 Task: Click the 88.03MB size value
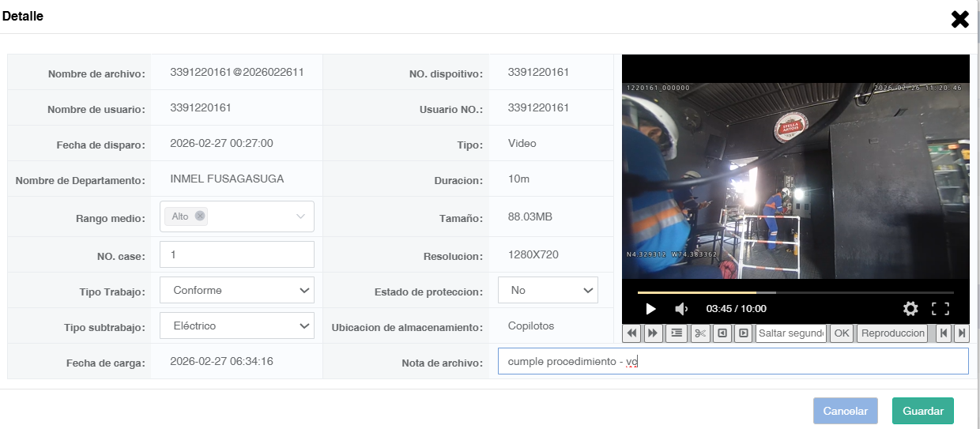click(530, 216)
